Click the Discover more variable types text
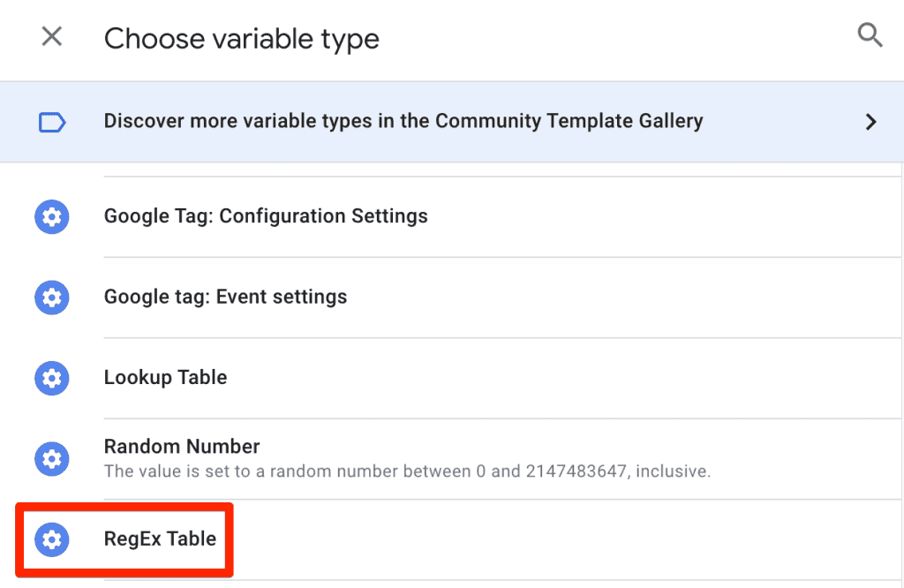This screenshot has width=904, height=588. (x=403, y=122)
